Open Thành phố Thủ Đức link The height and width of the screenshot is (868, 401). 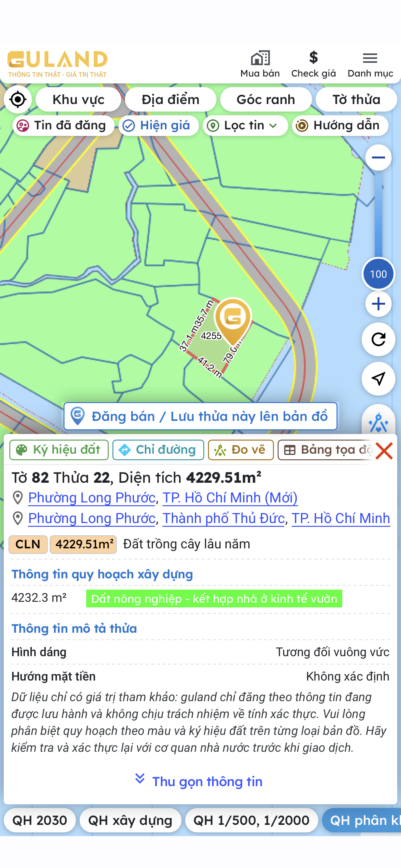pyautogui.click(x=224, y=518)
